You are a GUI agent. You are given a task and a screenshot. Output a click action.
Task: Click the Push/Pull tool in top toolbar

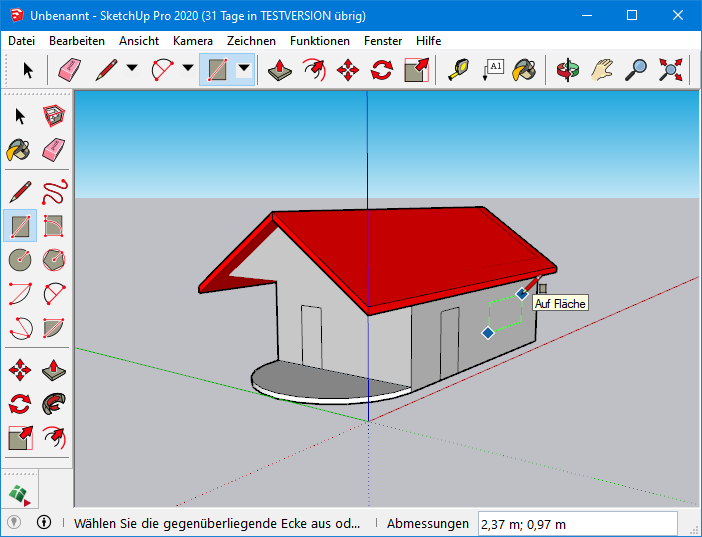tap(283, 70)
